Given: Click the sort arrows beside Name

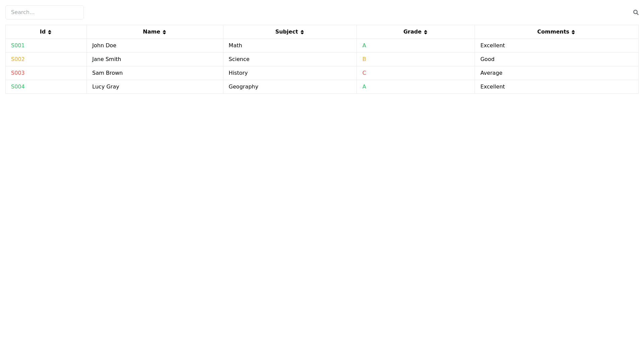Looking at the screenshot, I should tap(164, 32).
